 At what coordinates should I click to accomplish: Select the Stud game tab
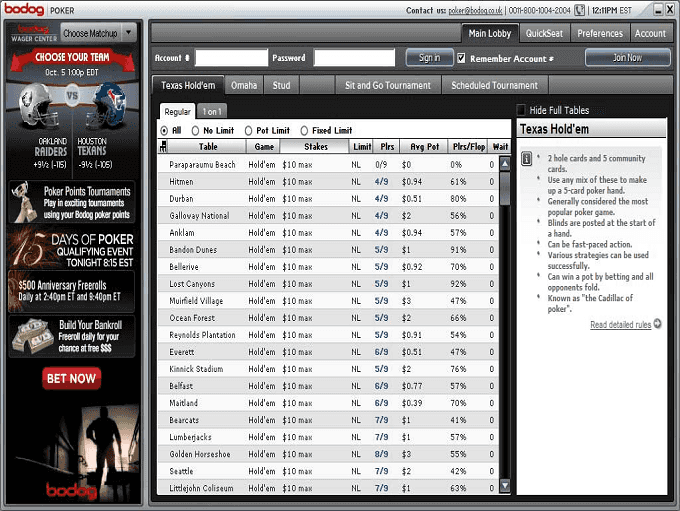(281, 85)
